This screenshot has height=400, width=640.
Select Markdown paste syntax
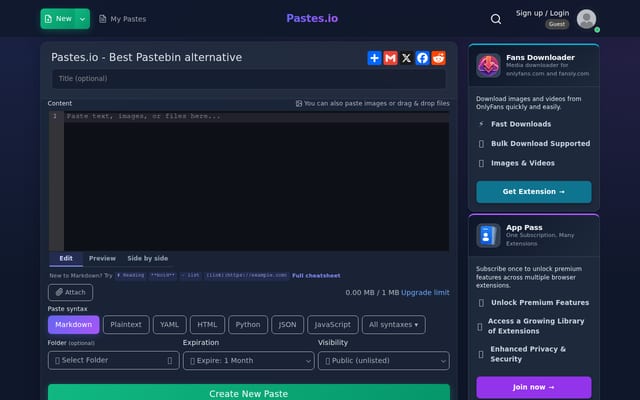pos(73,325)
